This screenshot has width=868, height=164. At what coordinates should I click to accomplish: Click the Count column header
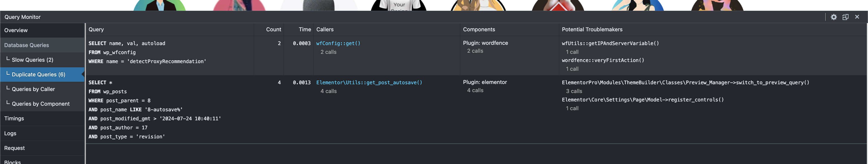pyautogui.click(x=273, y=30)
